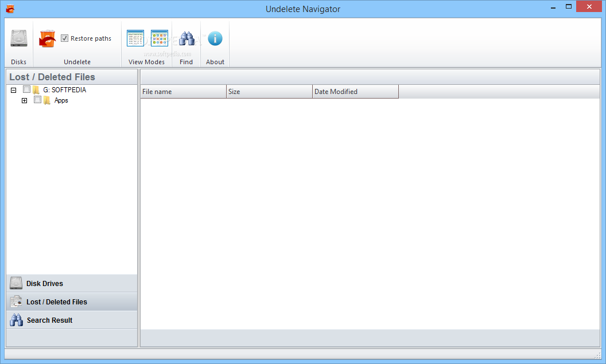This screenshot has width=606, height=364.
Task: Sort by File name column header
Action: (x=183, y=92)
